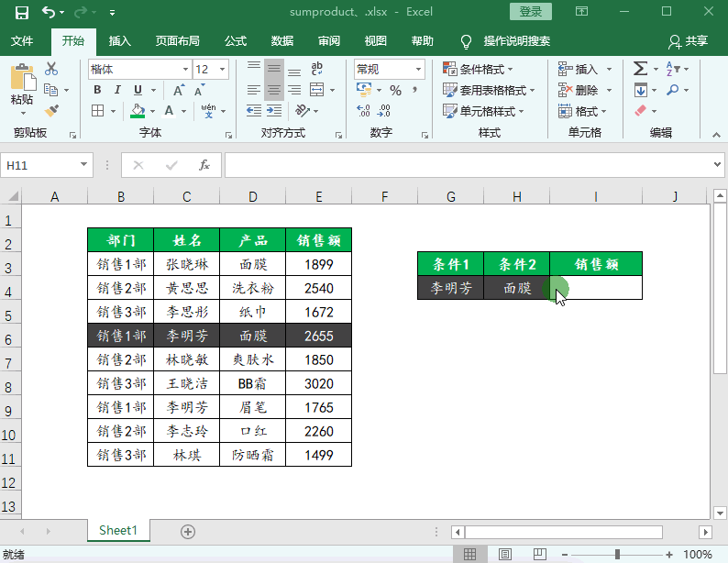
Task: Decrease indent
Action: point(253,111)
